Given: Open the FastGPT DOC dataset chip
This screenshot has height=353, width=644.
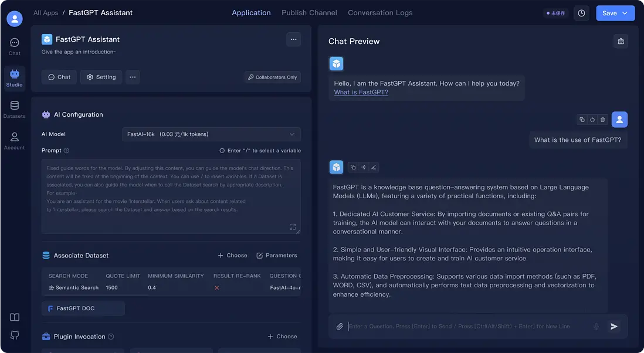Looking at the screenshot, I should pos(83,308).
